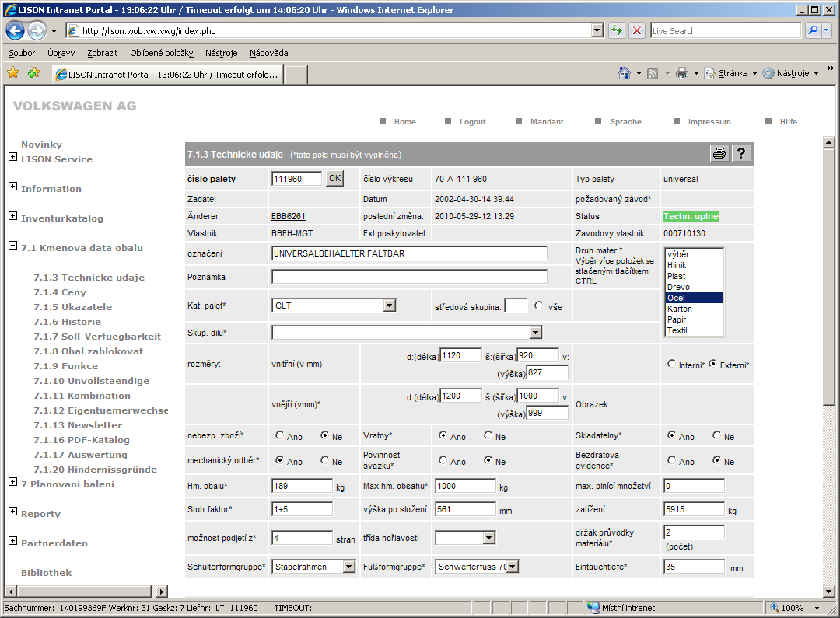Select Ano for Bezdratova evidence
The width and height of the screenshot is (840, 618).
[672, 460]
